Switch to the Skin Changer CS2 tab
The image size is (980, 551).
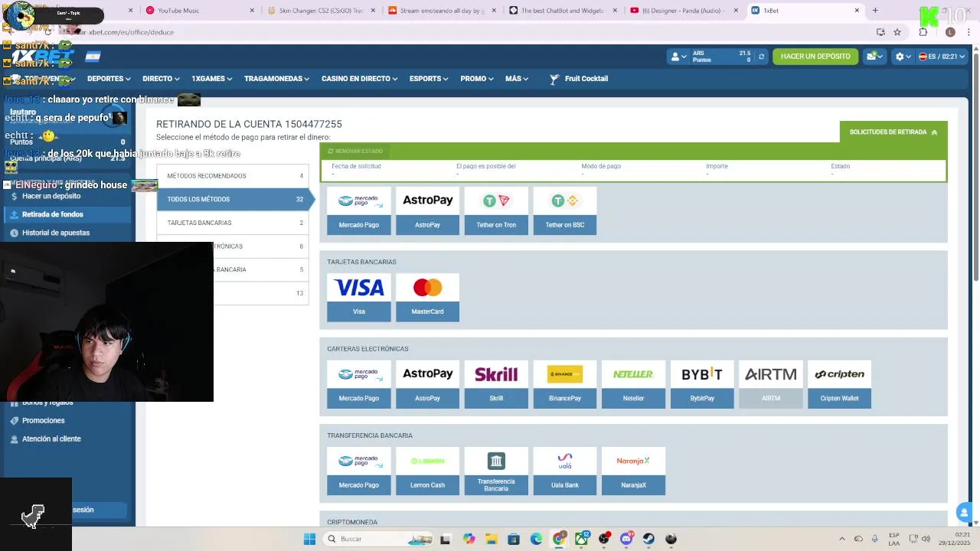coord(322,11)
